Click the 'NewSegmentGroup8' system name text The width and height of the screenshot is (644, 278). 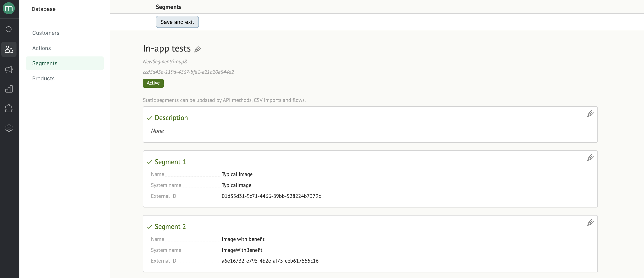coord(165,62)
